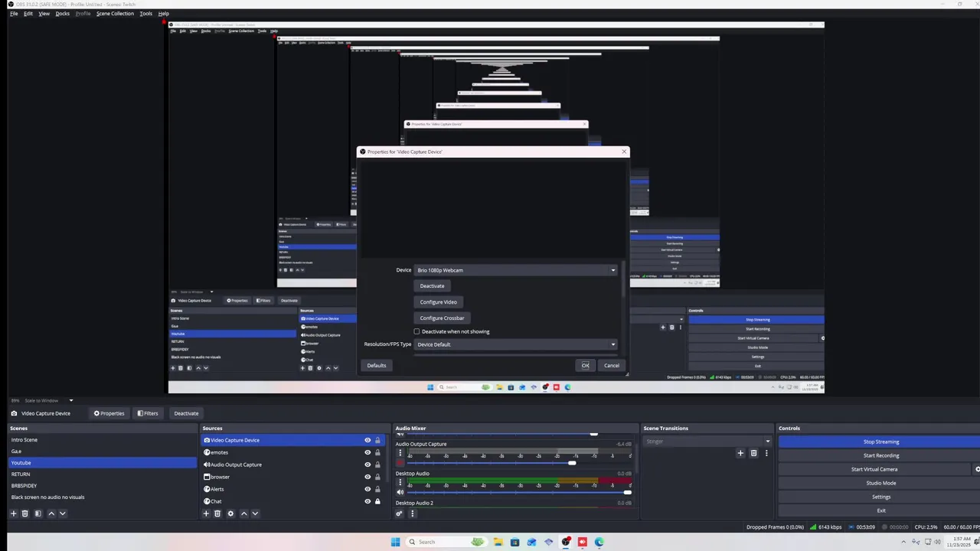
Task: Delete the selected source with the trash icon
Action: (217, 514)
